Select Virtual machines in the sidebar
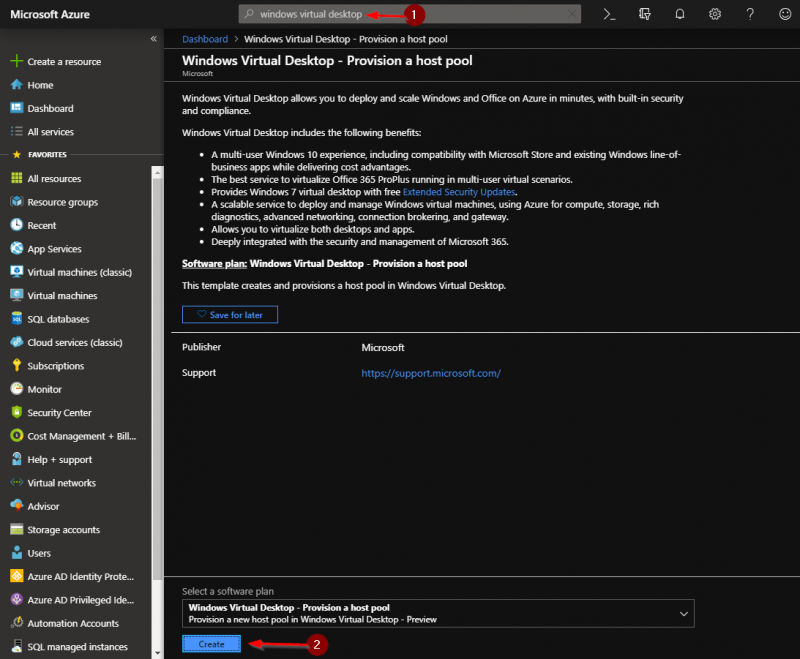This screenshot has width=800, height=659. pyautogui.click(x=62, y=295)
